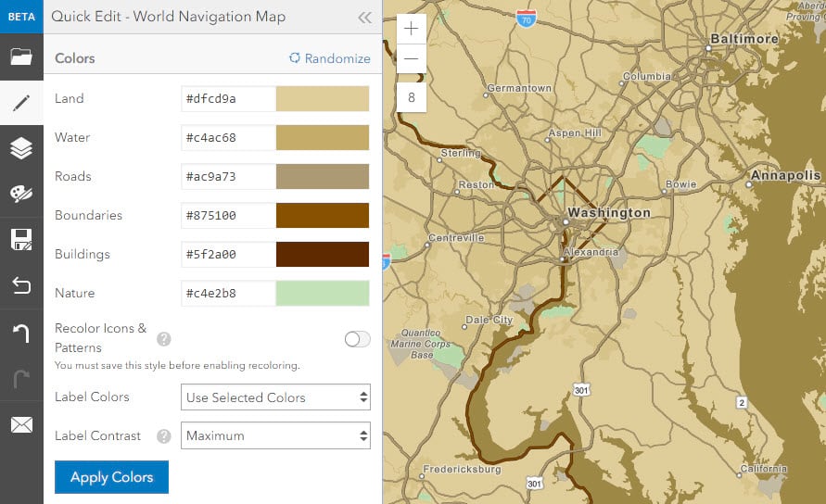Viewport: 826px width, 504px height.
Task: Click the Reston label on the map
Action: pyautogui.click(x=477, y=185)
